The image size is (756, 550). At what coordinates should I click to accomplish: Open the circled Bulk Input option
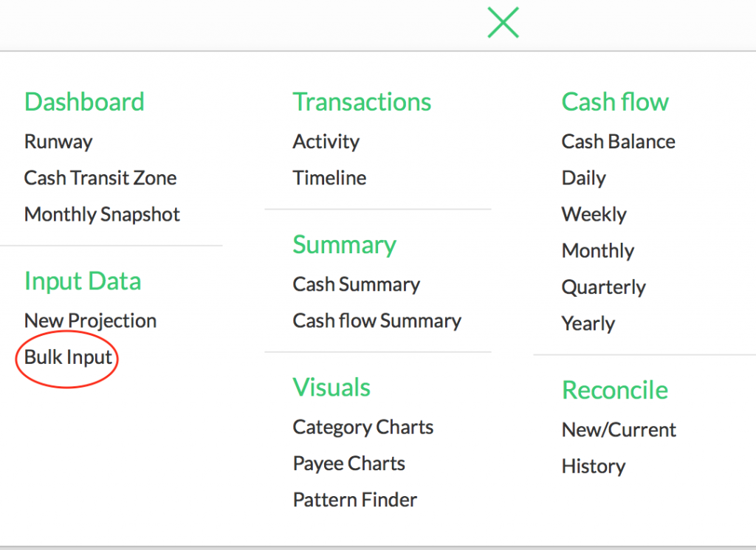point(66,358)
